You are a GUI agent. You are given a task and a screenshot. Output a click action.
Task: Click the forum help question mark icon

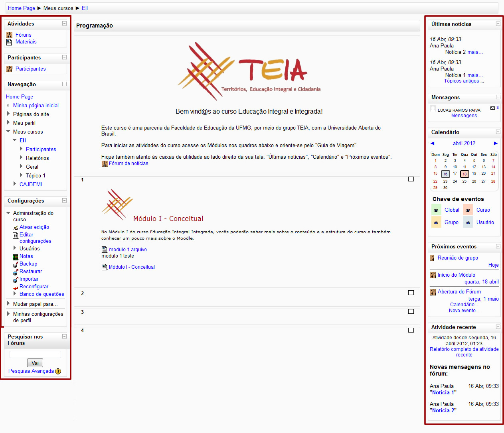point(58,371)
